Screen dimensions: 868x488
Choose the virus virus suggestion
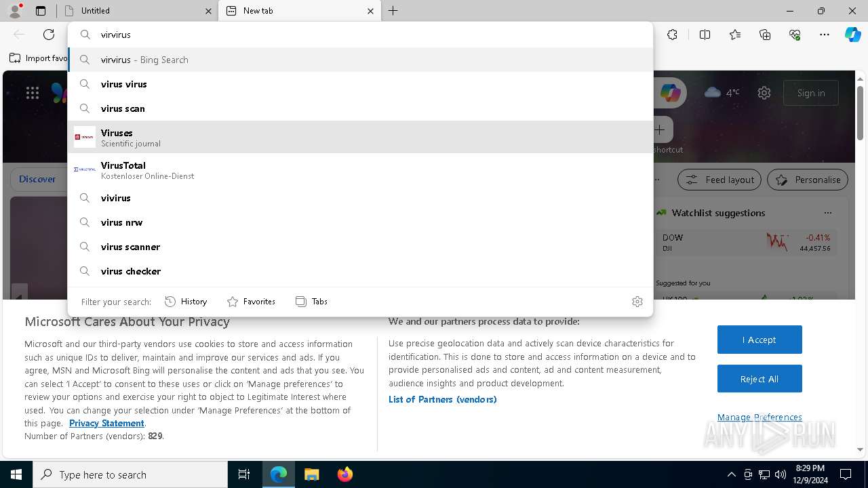pos(360,84)
